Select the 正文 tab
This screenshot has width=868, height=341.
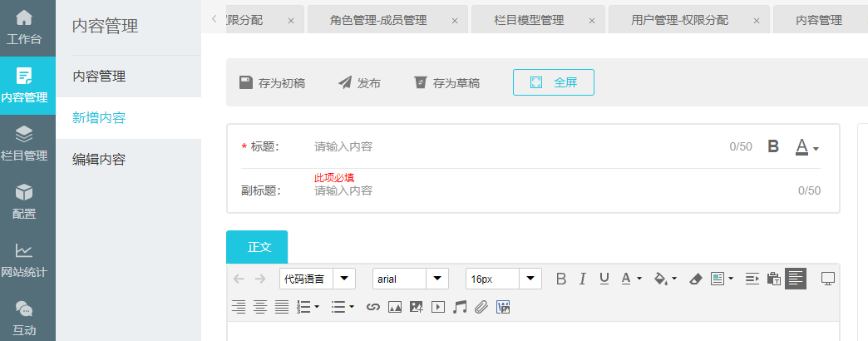click(x=257, y=247)
